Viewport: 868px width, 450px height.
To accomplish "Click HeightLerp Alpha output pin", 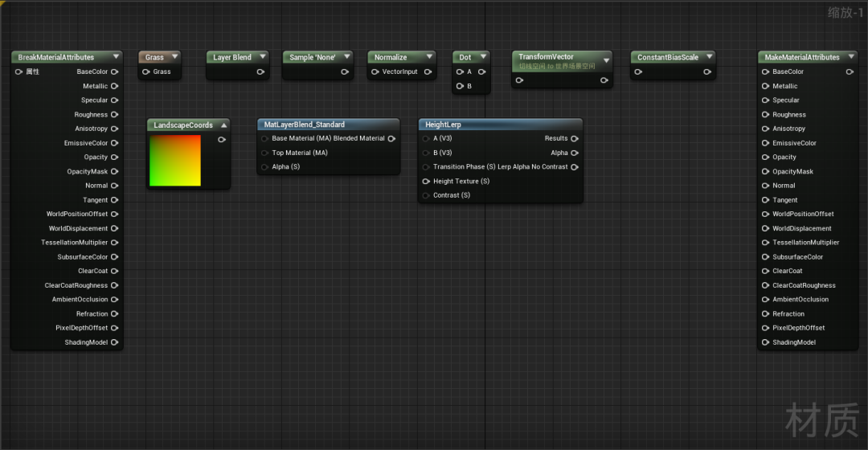I will tap(575, 153).
